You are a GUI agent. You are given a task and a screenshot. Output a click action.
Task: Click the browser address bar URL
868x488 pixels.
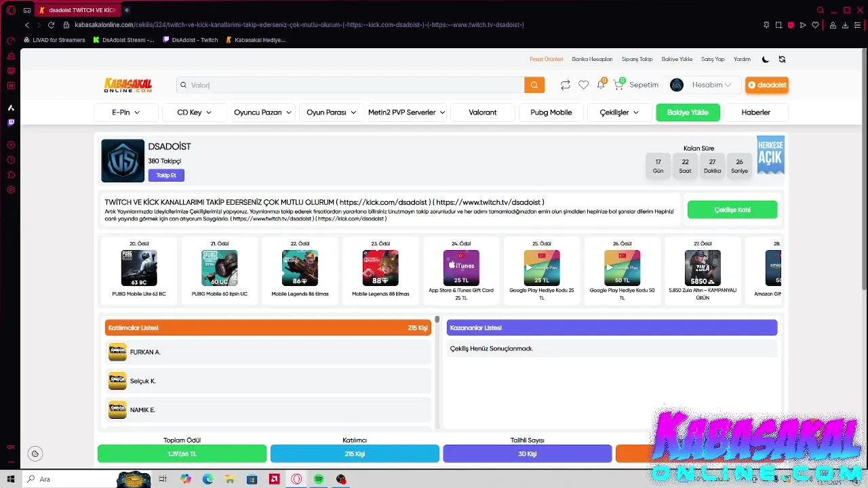[299, 25]
